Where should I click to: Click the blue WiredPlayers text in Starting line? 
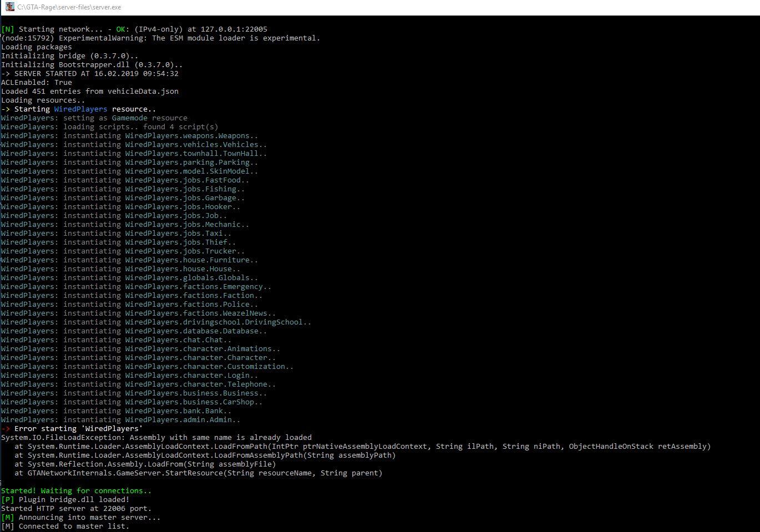[x=80, y=109]
